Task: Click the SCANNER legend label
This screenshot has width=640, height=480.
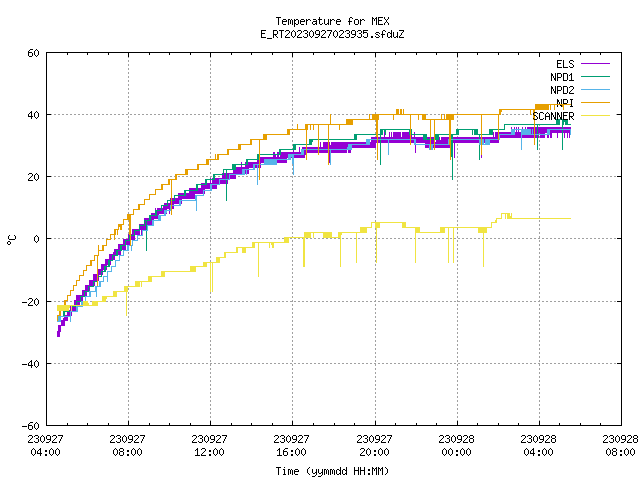Action: tap(553, 116)
